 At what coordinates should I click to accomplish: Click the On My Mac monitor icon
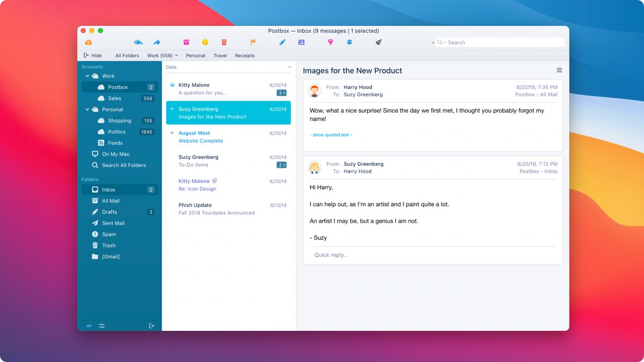(95, 154)
